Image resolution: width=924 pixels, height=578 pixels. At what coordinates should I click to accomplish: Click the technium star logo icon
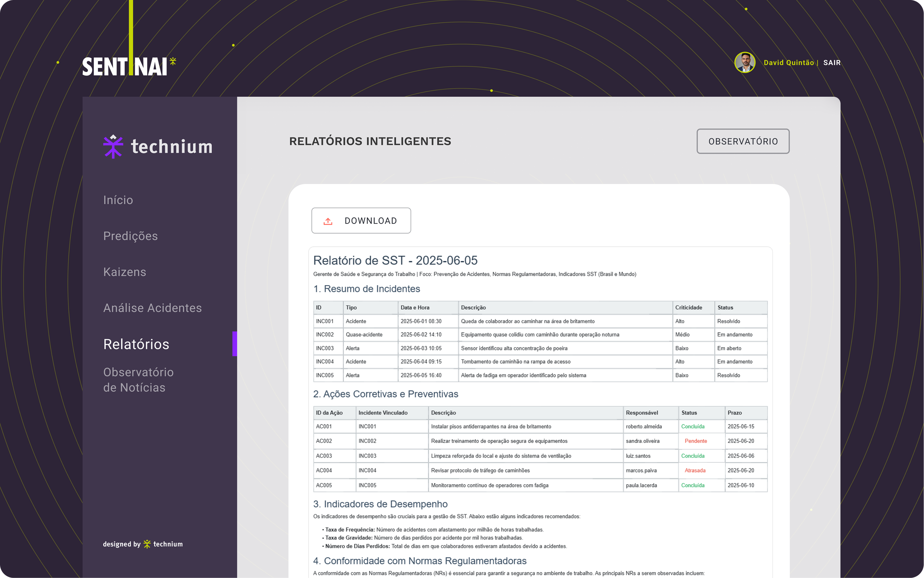coord(113,146)
